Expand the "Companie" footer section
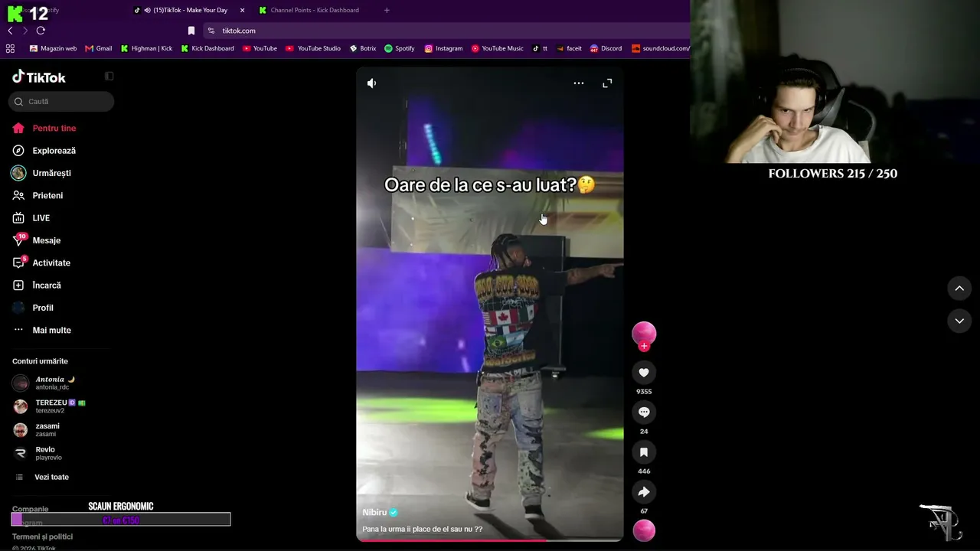Viewport: 980px width, 551px height. pos(31,509)
